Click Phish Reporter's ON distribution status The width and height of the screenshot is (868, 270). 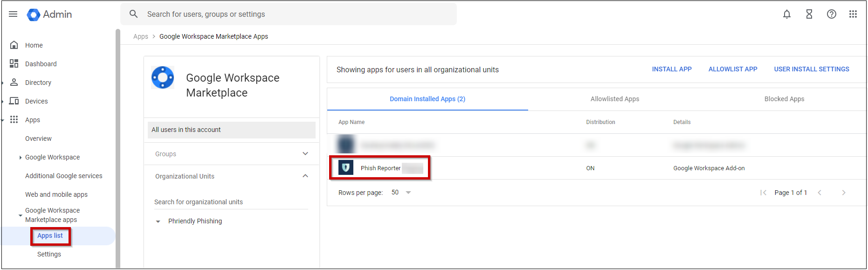[x=590, y=168]
